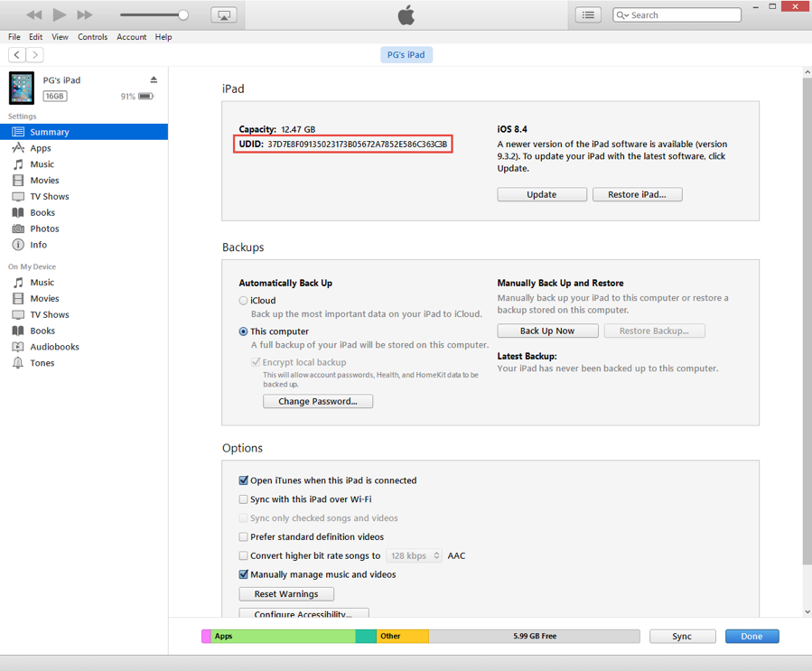Click the volume slider in the toolbar
The width and height of the screenshot is (812, 671).
[x=154, y=15]
